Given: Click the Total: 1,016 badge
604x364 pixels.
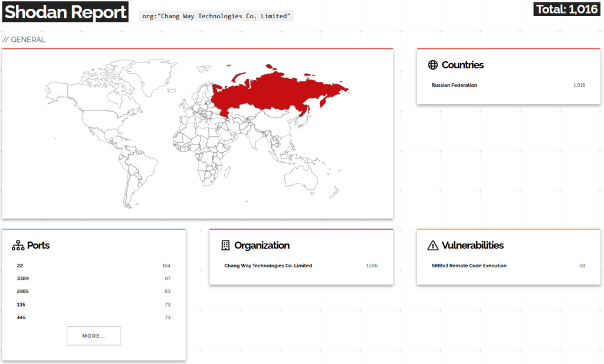Looking at the screenshot, I should (567, 9).
